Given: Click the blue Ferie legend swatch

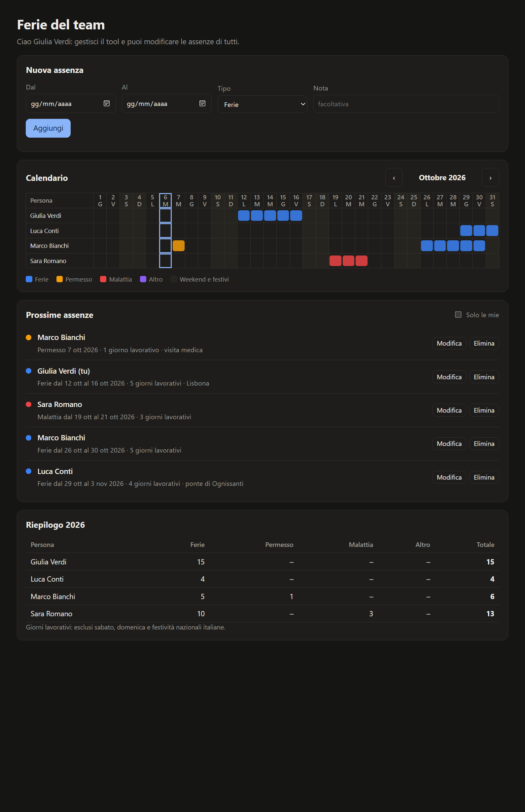Looking at the screenshot, I should [x=29, y=279].
